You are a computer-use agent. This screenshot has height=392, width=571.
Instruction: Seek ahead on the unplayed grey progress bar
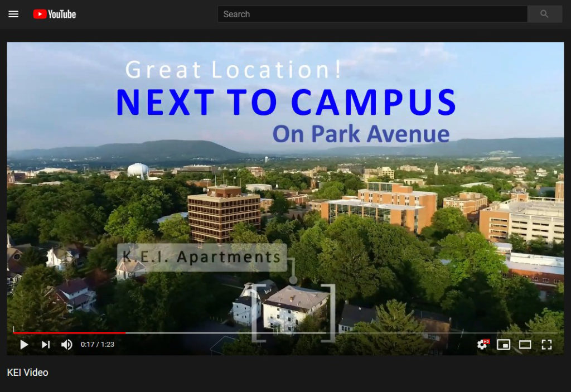(x=335, y=333)
